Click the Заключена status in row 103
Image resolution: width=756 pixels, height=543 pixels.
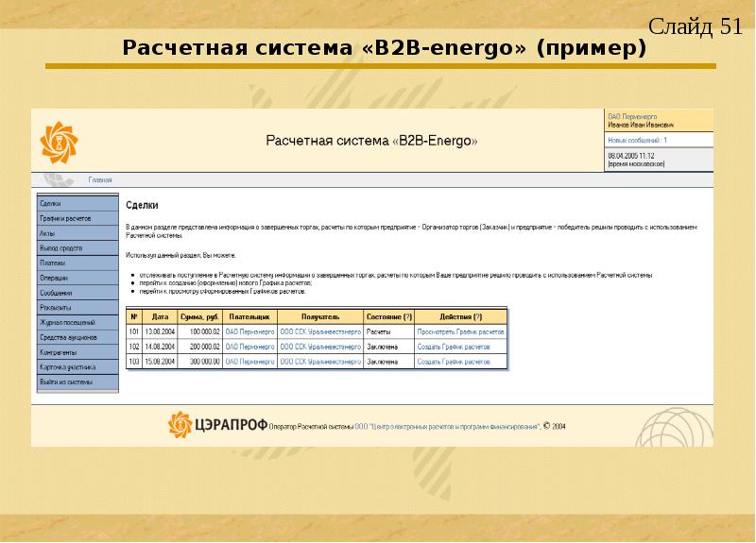pyautogui.click(x=383, y=362)
